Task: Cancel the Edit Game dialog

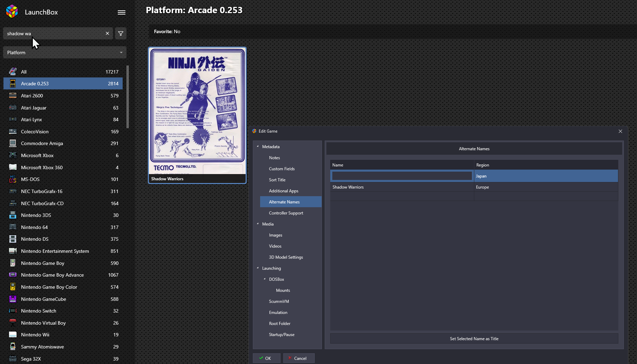Action: coord(298,358)
